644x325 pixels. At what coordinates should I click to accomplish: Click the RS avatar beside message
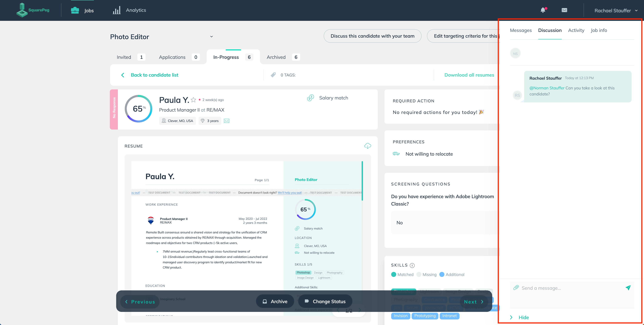tap(517, 95)
